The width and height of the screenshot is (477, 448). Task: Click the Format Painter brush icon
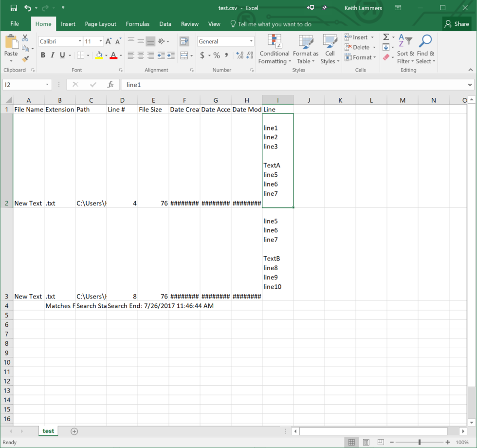pos(26,59)
